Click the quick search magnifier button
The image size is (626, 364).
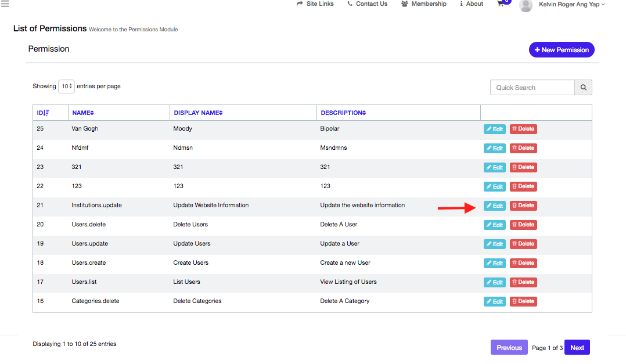pyautogui.click(x=583, y=88)
